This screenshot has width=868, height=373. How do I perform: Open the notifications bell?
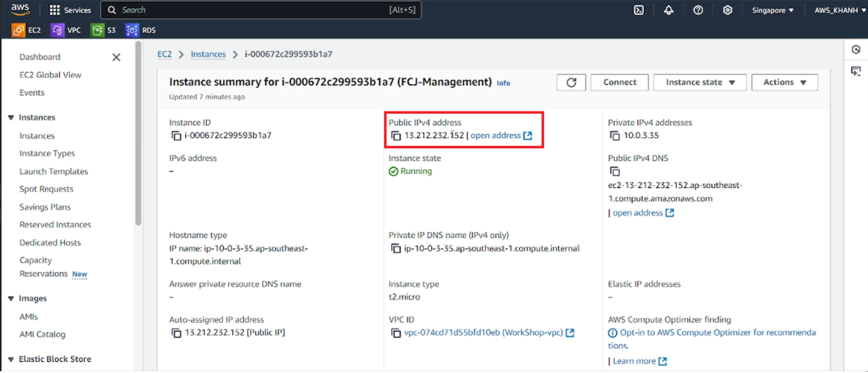(668, 10)
